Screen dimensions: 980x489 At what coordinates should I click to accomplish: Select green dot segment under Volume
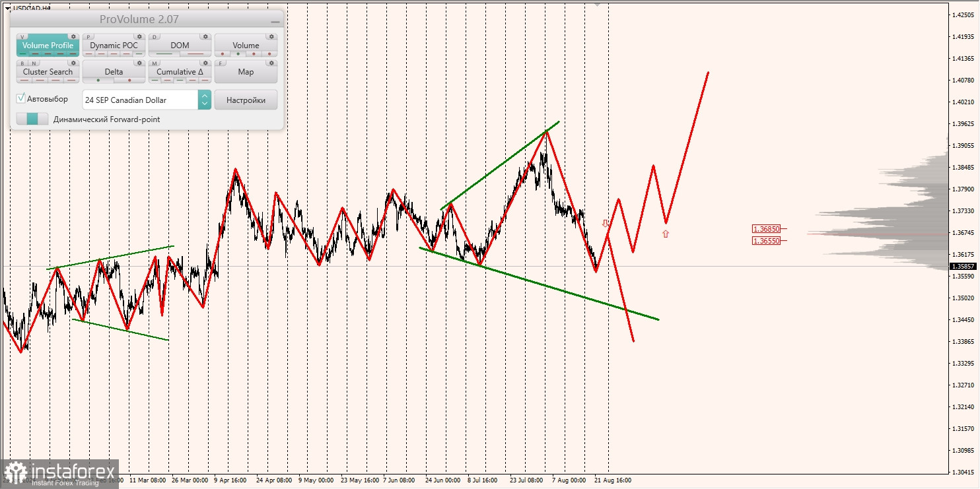[x=238, y=54]
